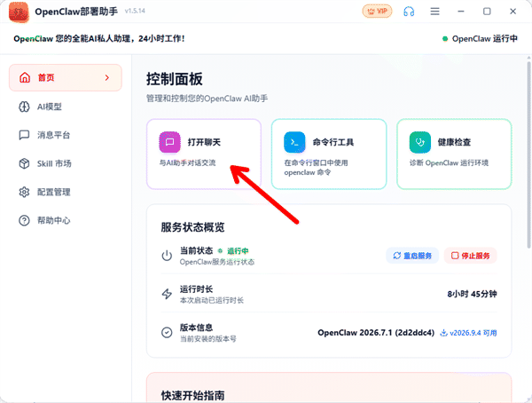
Task: Click the 重启服务 restart button
Action: [412, 256]
